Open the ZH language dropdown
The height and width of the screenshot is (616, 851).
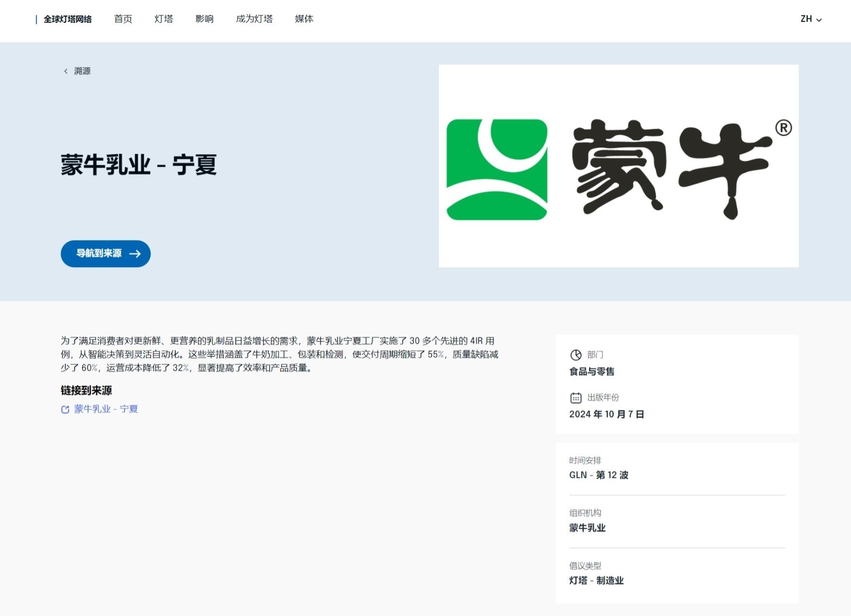pyautogui.click(x=806, y=19)
